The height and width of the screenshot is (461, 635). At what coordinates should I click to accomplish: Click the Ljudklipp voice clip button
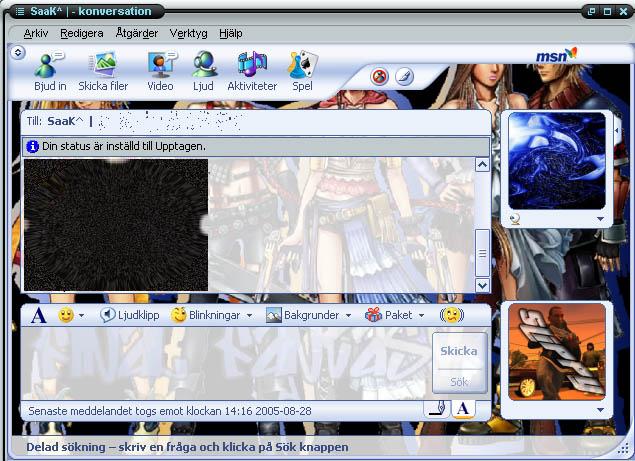(x=132, y=315)
